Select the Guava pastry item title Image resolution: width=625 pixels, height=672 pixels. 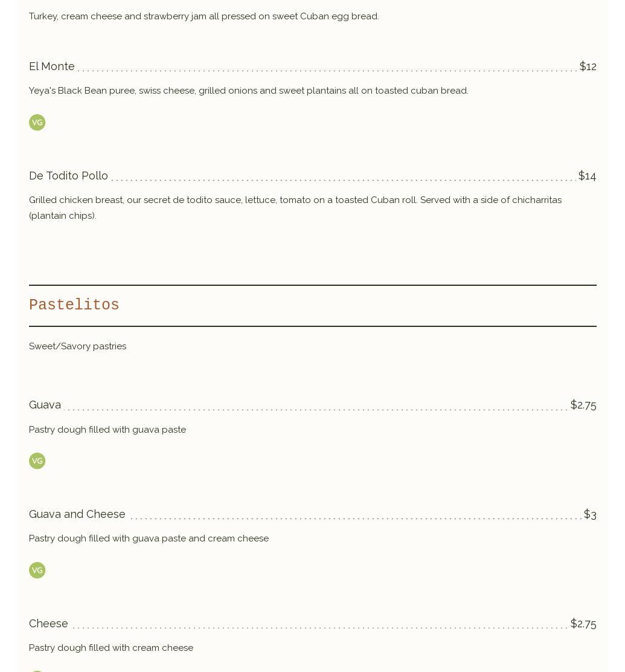[45, 405]
